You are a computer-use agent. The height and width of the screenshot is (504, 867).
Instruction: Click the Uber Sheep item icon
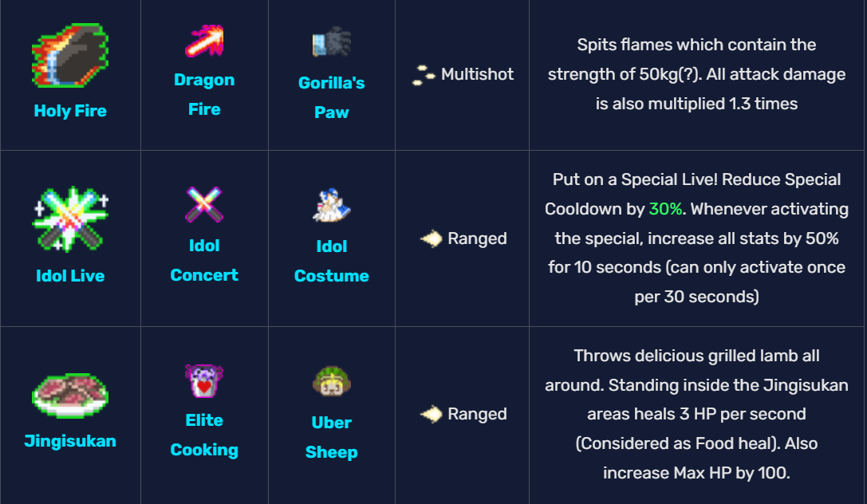(331, 383)
